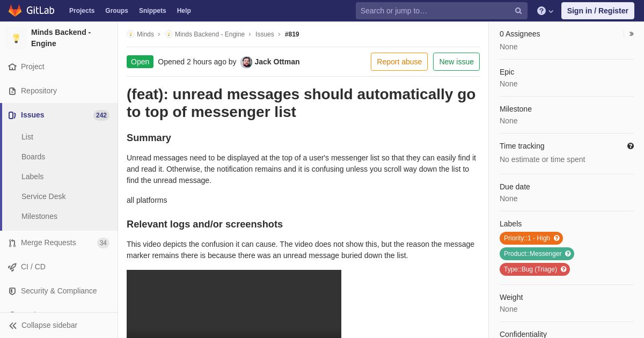
Task: Click the Issues icon in the sidebar
Action: (x=12, y=115)
